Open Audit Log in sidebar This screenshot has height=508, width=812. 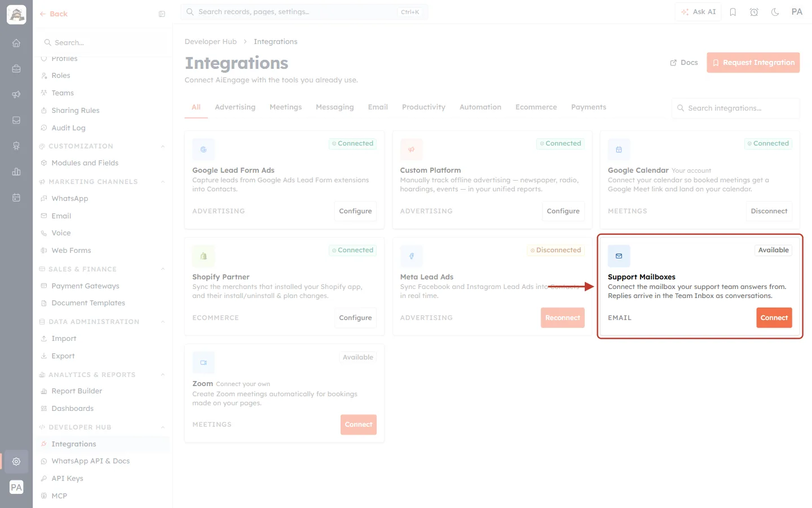69,128
